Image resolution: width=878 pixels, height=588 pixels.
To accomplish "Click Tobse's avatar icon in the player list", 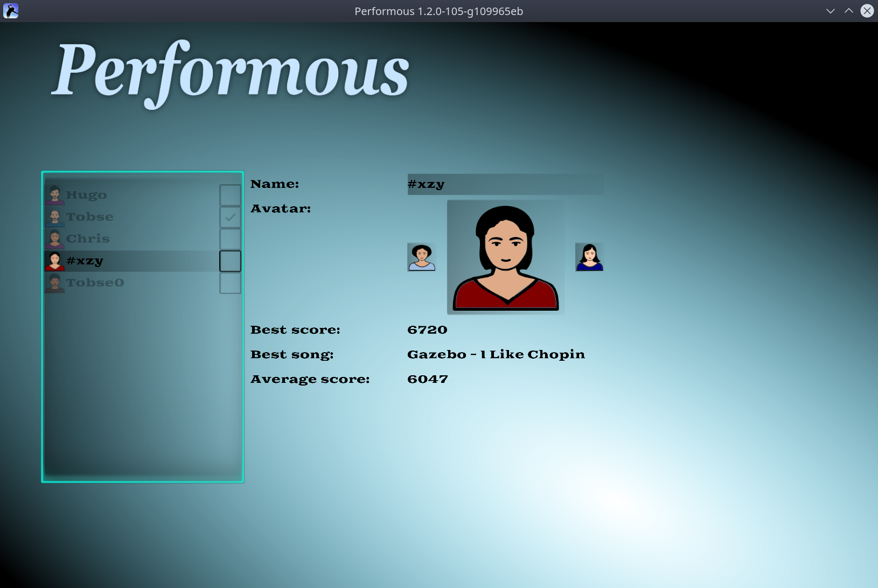I will point(54,216).
